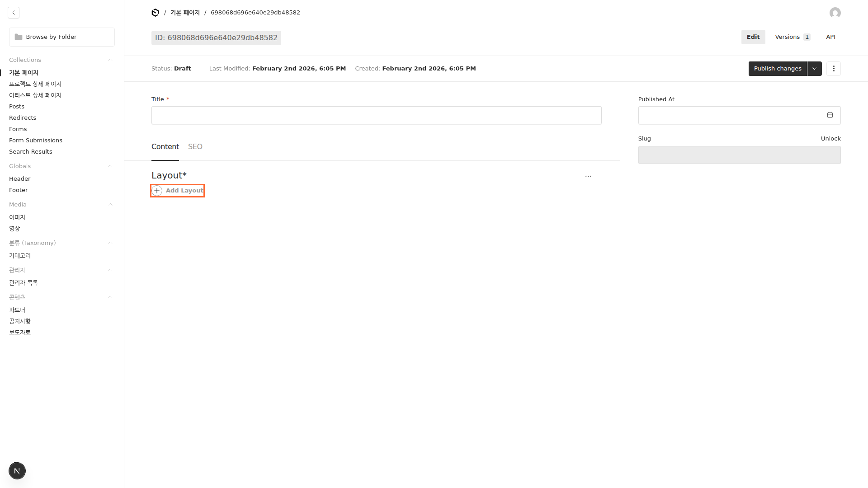Open the three-dot document options menu
The image size is (868, 488).
point(834,69)
